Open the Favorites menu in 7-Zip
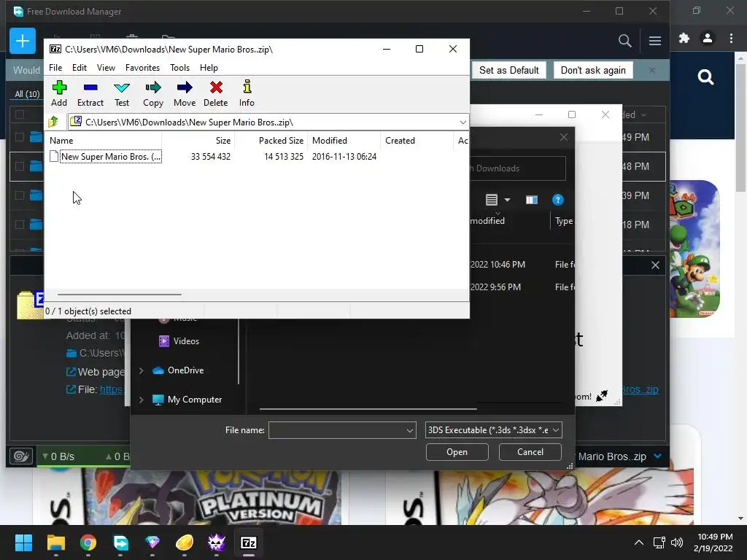Viewport: 747px width, 560px height. pos(142,68)
